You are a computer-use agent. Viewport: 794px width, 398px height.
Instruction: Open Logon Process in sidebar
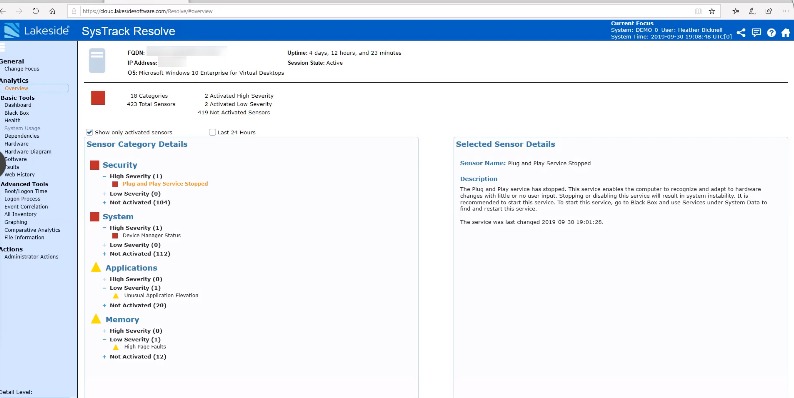(x=22, y=199)
